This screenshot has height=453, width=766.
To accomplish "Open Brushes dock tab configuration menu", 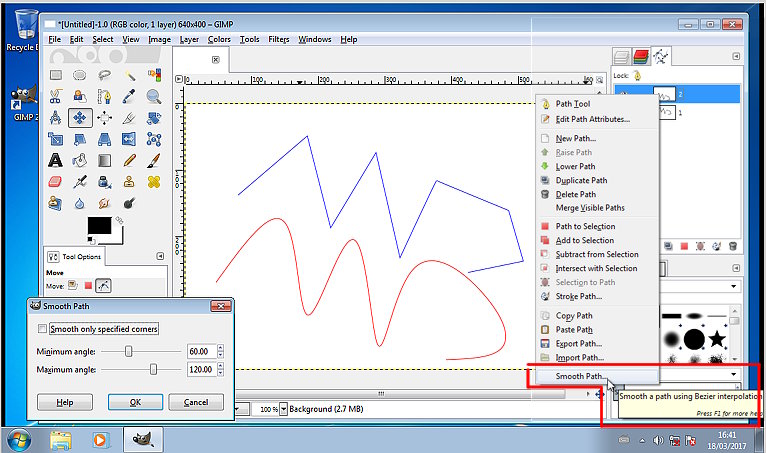I will tap(736, 268).
